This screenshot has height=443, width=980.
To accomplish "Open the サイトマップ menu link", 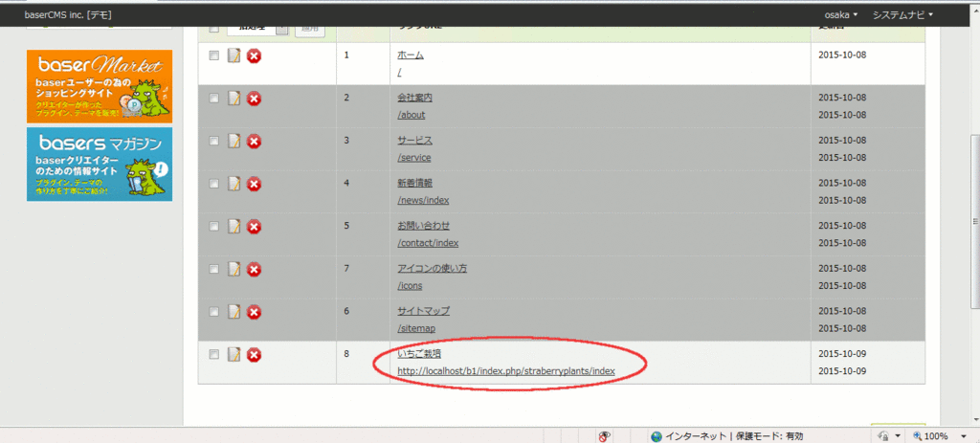I will [424, 311].
